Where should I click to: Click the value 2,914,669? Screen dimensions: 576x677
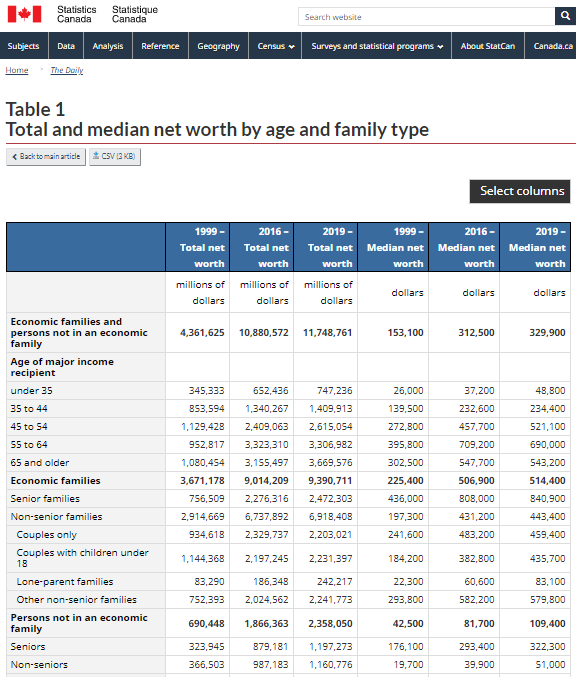[203, 517]
